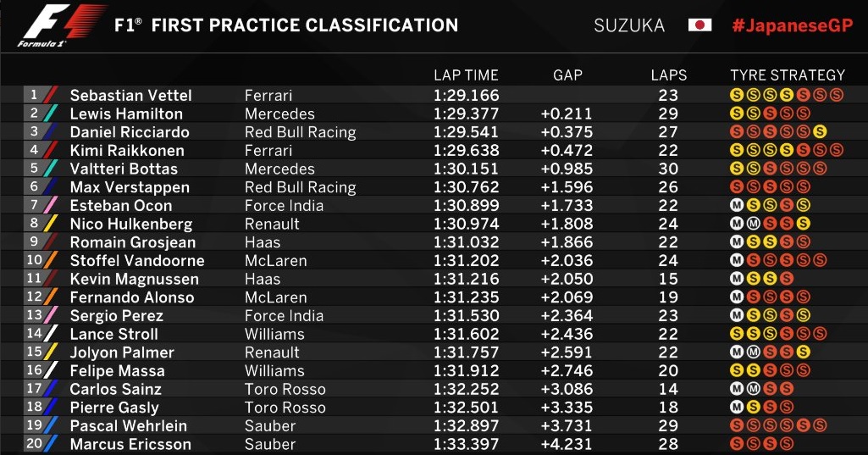This screenshot has width=868, height=455.
Task: Click the LAP TIME column header
Action: click(x=466, y=75)
